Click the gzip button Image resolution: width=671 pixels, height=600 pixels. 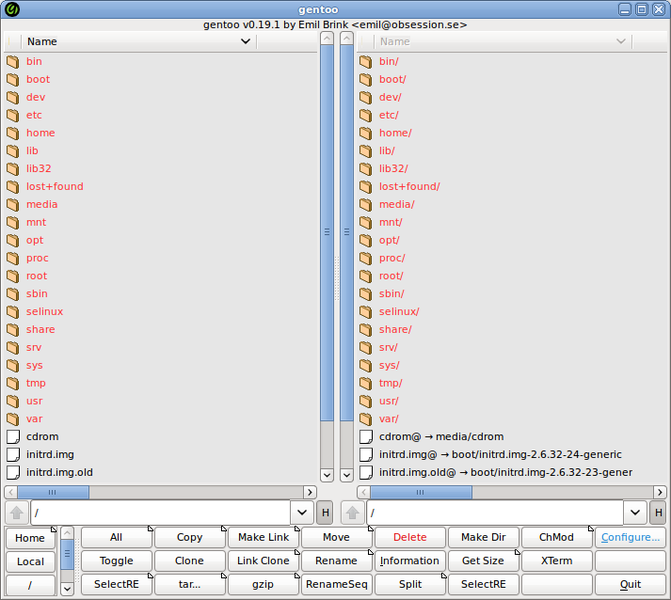coord(263,585)
